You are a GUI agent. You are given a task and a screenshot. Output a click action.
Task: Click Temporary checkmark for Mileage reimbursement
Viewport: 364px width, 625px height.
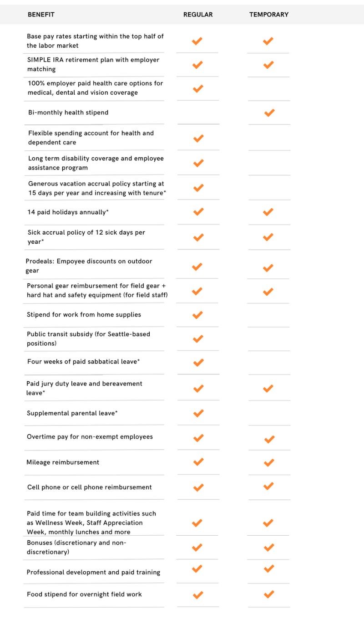(x=269, y=462)
